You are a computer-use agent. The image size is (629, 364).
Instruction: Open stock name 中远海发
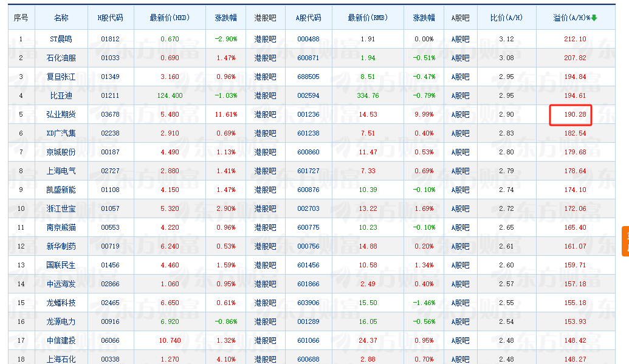coord(61,284)
